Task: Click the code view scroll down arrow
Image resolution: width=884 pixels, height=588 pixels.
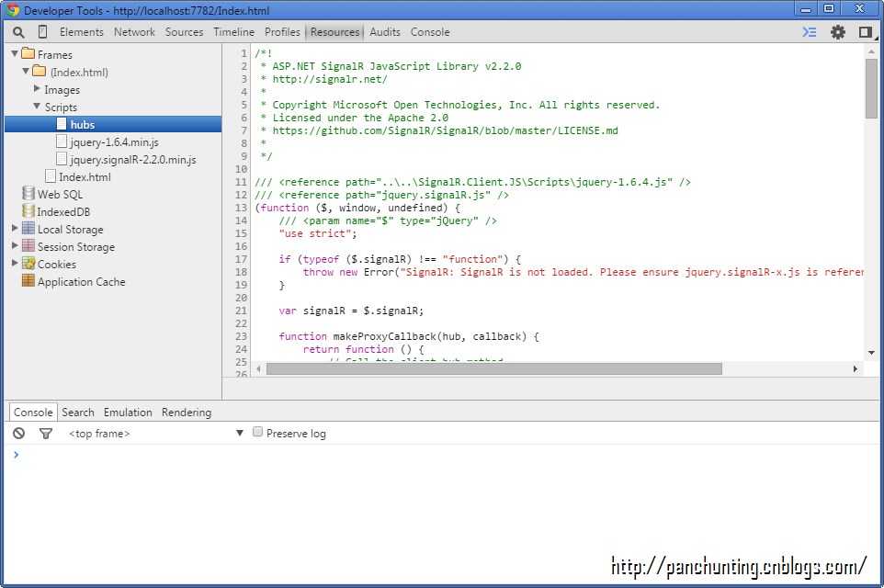Action: click(x=871, y=353)
